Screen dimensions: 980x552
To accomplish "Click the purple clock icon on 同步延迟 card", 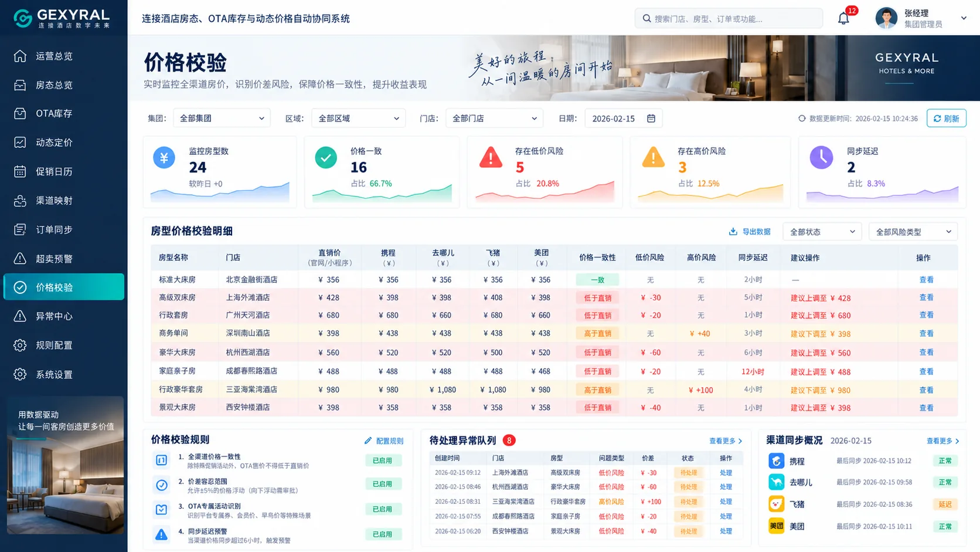I will coord(821,158).
